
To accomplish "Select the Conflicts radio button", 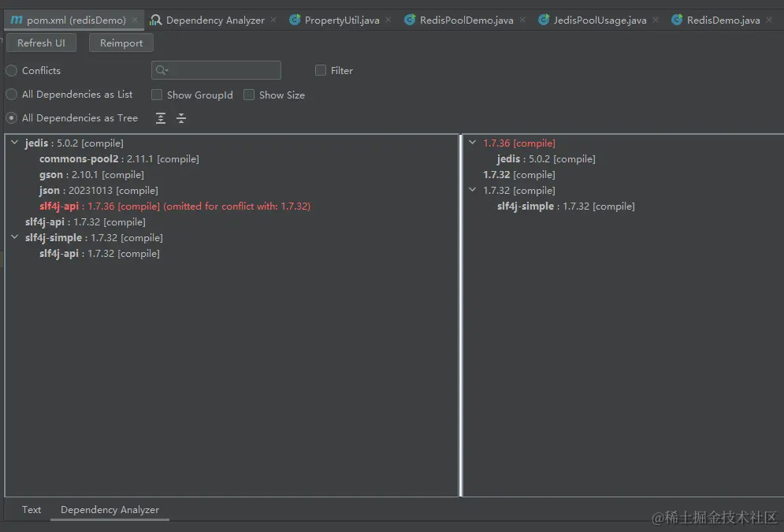I will [12, 70].
